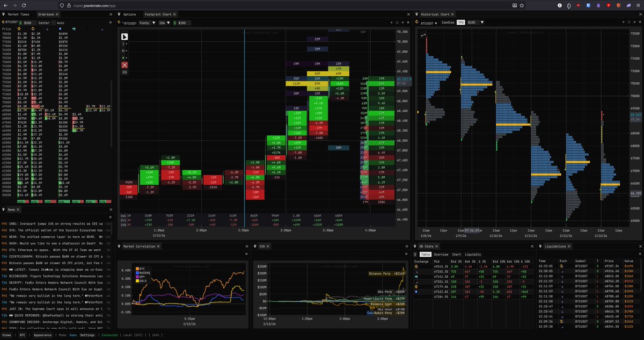Select the rectangle shape drawing tool
The height and width of the screenshot is (340, 644).
pos(125,50)
